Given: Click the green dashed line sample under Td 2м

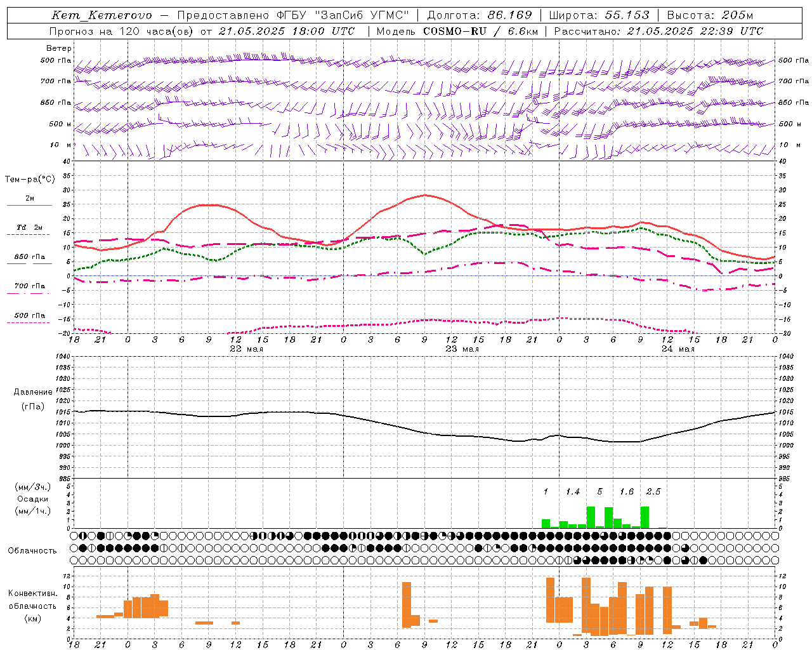Looking at the screenshot, I should click(x=29, y=235).
